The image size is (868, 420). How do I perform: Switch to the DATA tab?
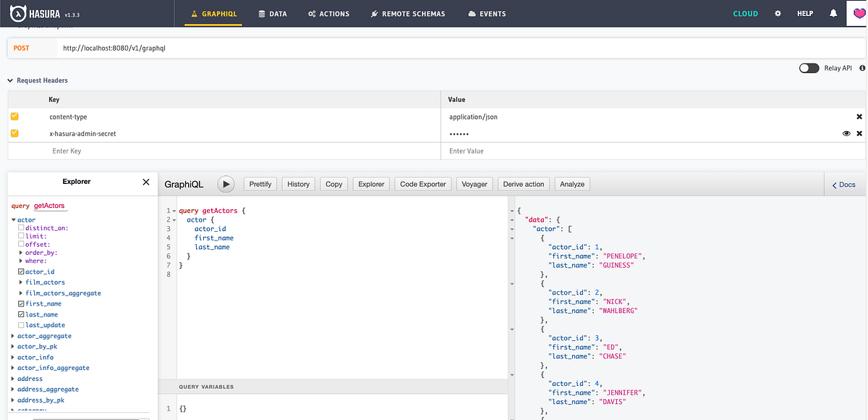pos(273,13)
